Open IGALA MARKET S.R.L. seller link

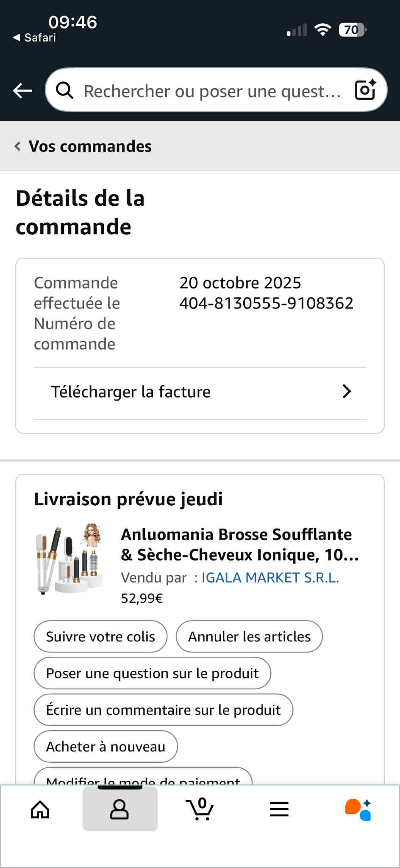pos(270,578)
